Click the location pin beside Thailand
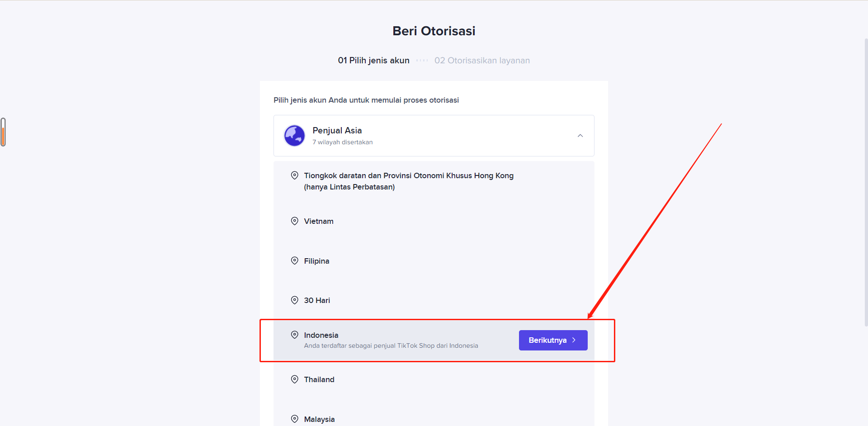 pos(295,379)
